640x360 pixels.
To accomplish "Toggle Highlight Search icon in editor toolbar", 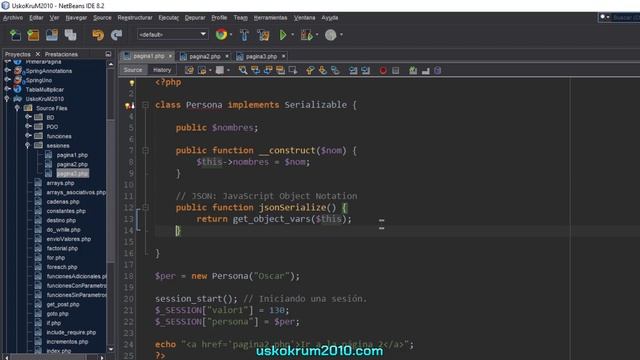I will coord(280,70).
